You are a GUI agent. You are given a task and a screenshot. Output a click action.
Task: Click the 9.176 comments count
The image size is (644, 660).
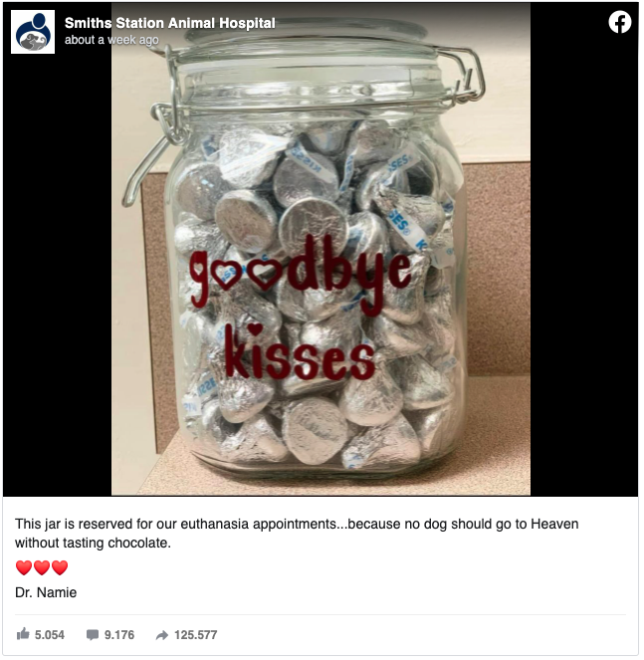tap(119, 635)
